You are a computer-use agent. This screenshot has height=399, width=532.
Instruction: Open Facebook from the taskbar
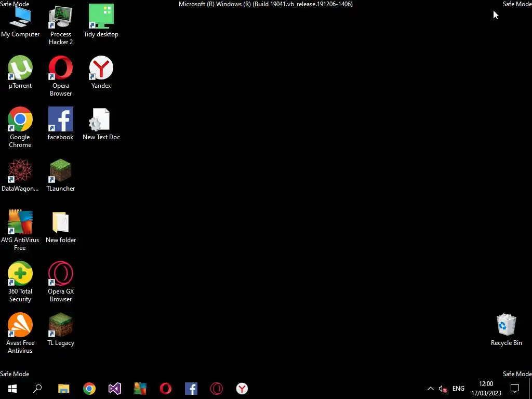tap(191, 389)
